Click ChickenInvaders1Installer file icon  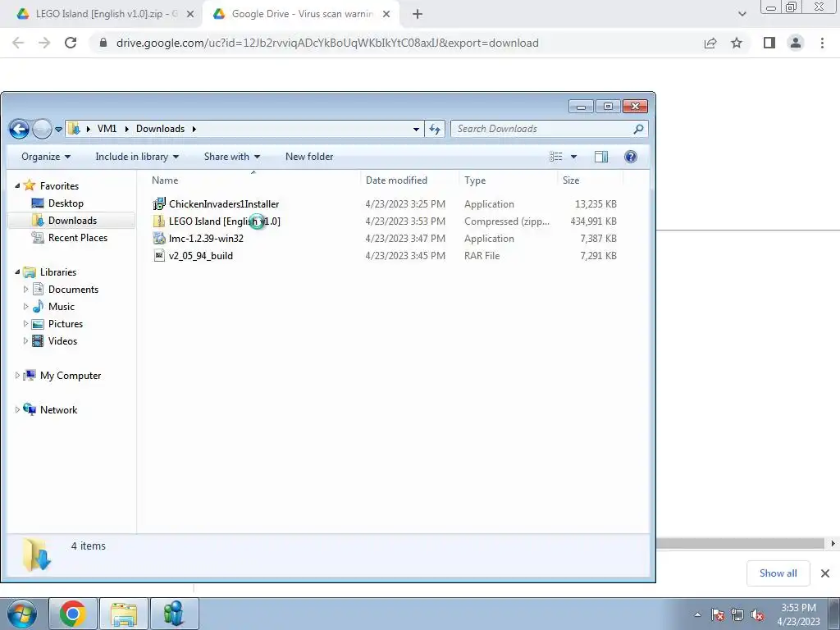pyautogui.click(x=159, y=203)
